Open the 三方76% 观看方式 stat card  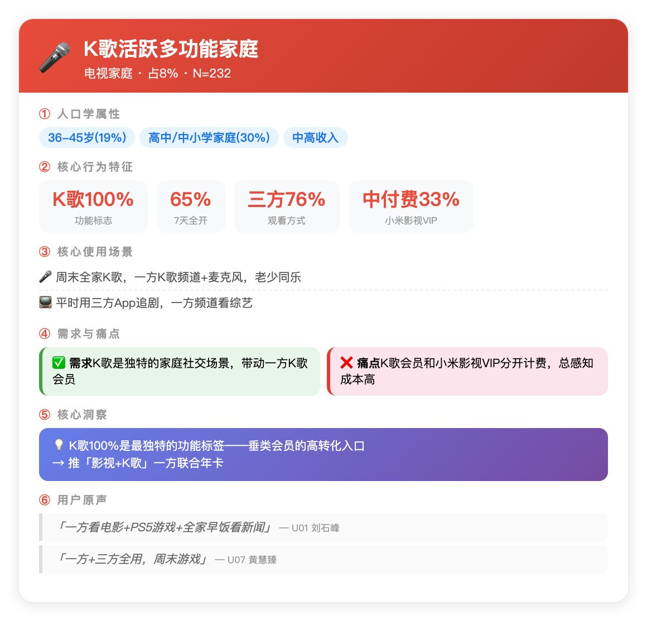(287, 206)
